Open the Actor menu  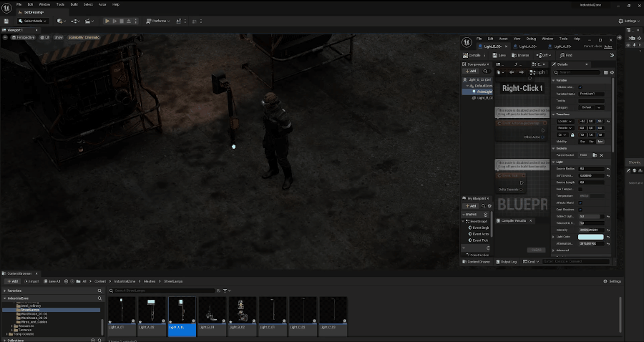tap(102, 4)
